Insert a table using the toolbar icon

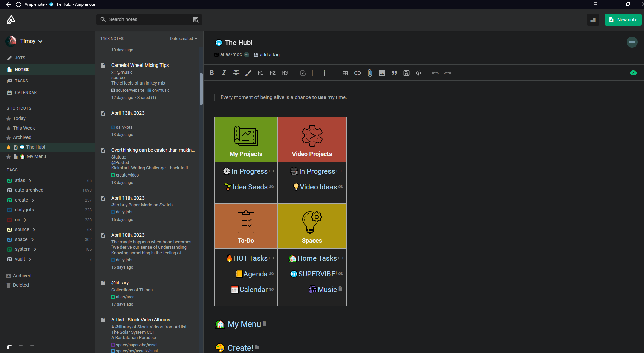click(x=345, y=73)
